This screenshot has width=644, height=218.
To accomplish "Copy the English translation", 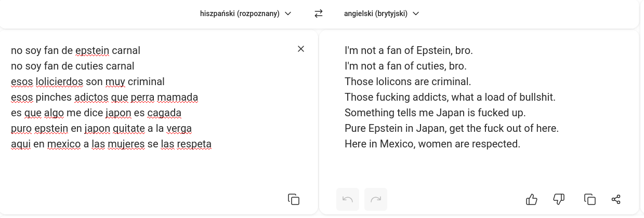I will coord(589,199).
